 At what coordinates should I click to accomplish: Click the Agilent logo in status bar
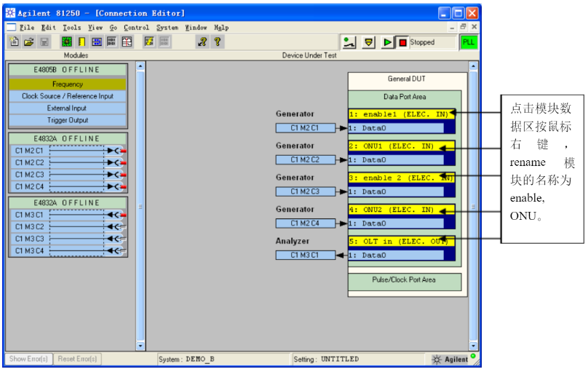pos(450,359)
